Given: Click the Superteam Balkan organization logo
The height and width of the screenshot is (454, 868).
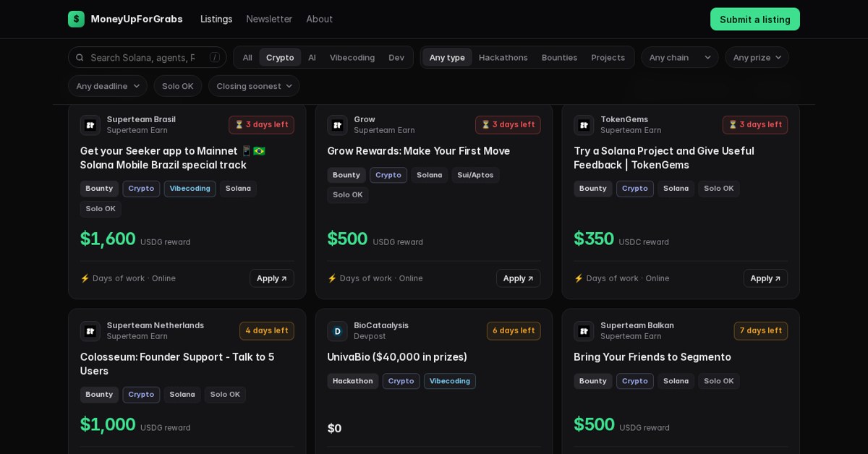Looking at the screenshot, I should tap(584, 331).
